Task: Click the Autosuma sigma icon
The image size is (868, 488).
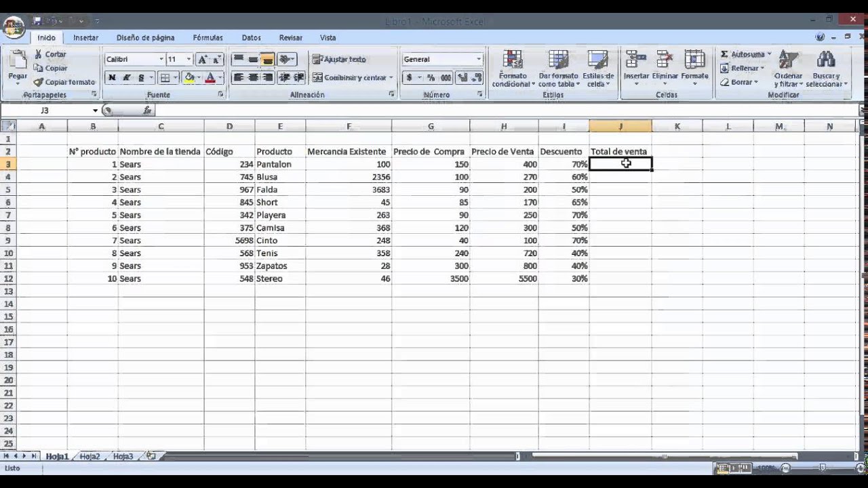Action: pos(724,54)
